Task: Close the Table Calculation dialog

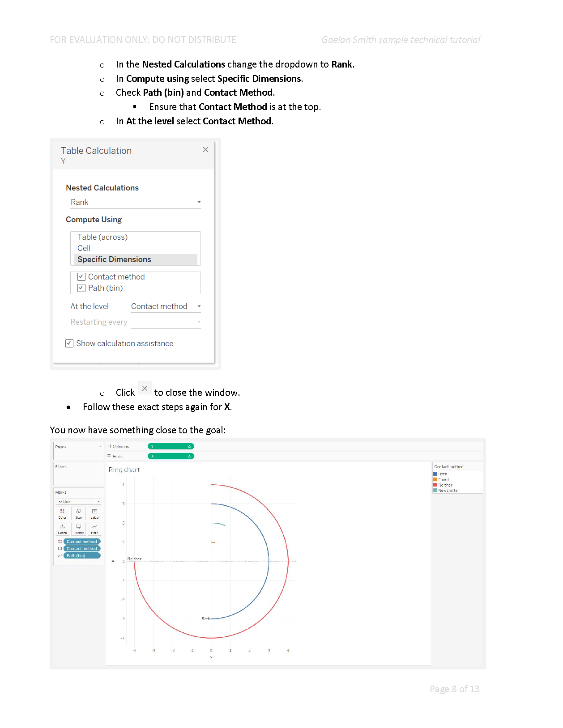Action: tap(205, 150)
